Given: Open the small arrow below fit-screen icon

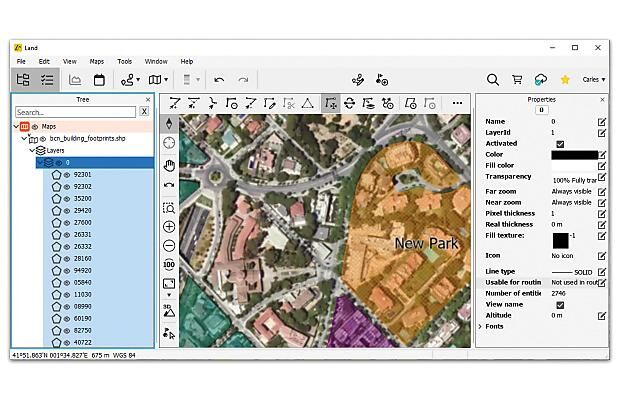Looking at the screenshot, I should point(169,295).
